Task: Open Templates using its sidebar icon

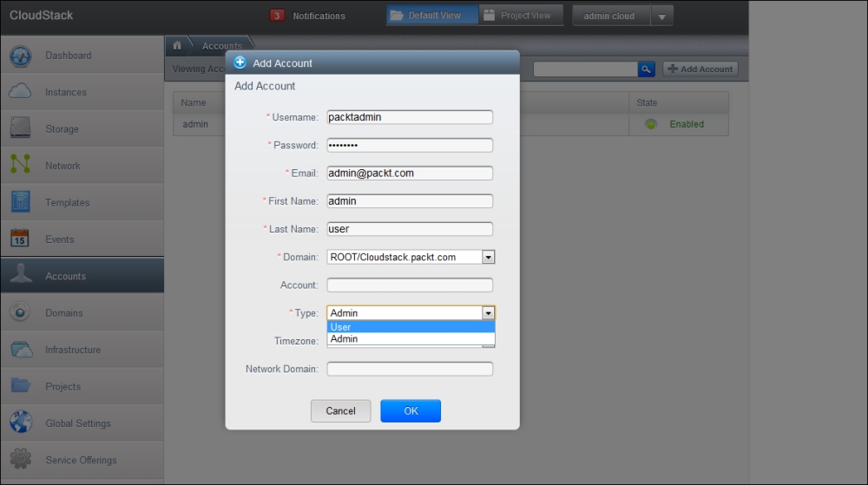Action: [x=21, y=202]
